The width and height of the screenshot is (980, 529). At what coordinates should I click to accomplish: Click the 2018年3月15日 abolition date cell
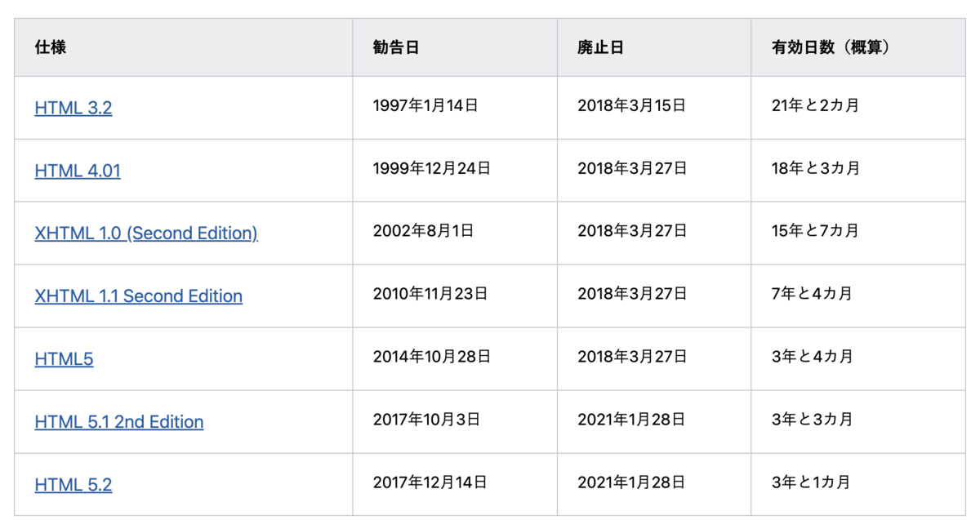(631, 105)
